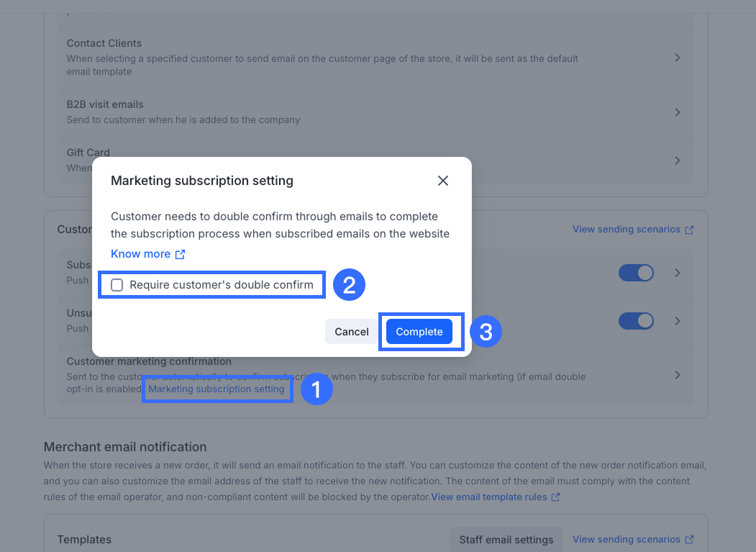Open the unsubscribe row chevron arrow
The image size is (756, 552).
[678, 321]
